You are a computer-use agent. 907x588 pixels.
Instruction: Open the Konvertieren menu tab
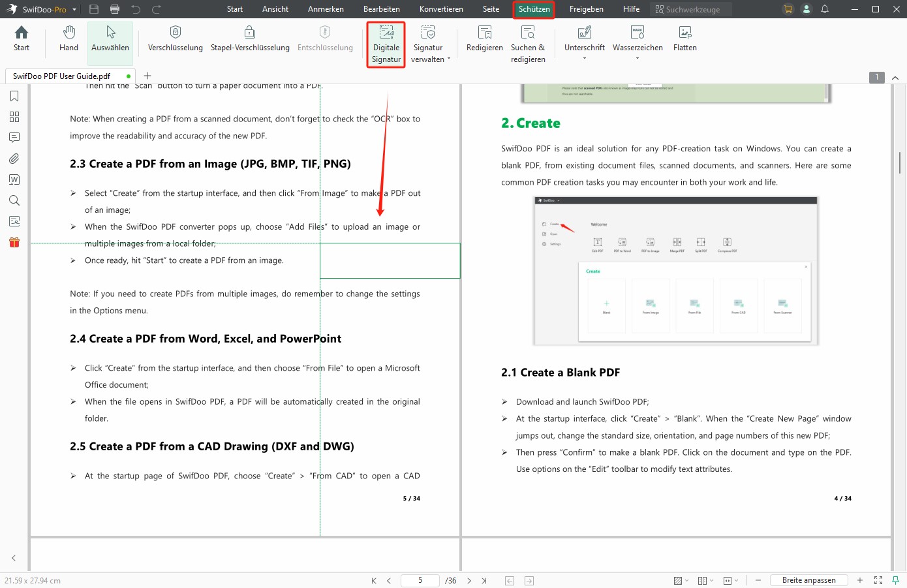click(441, 9)
